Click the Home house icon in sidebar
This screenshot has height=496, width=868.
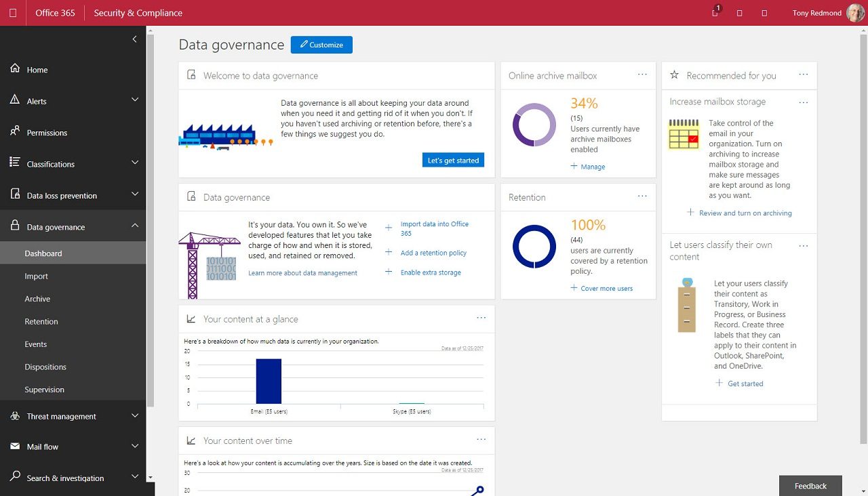[x=15, y=69]
